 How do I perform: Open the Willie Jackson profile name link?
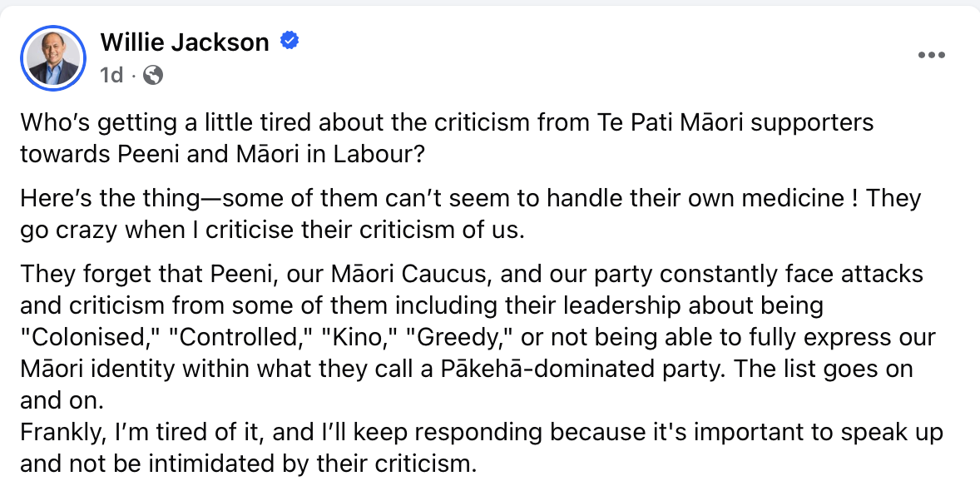click(x=185, y=42)
